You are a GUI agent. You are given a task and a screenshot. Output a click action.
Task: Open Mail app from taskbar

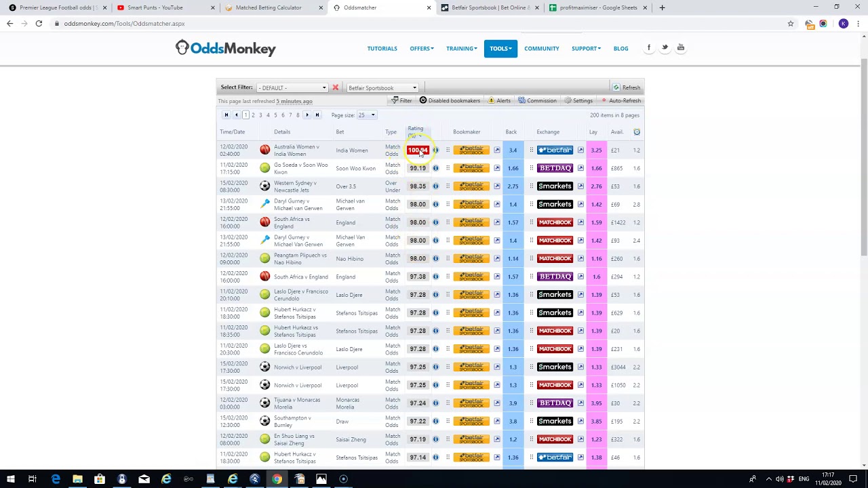click(144, 479)
